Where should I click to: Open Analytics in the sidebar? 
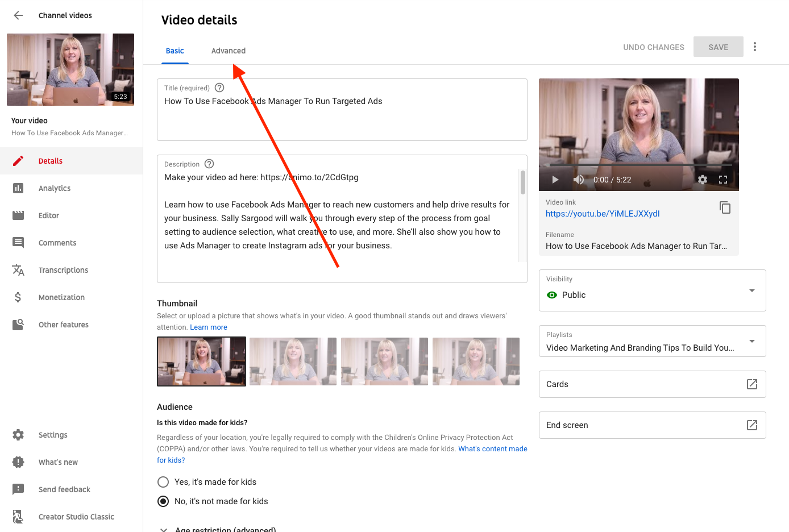click(71, 188)
